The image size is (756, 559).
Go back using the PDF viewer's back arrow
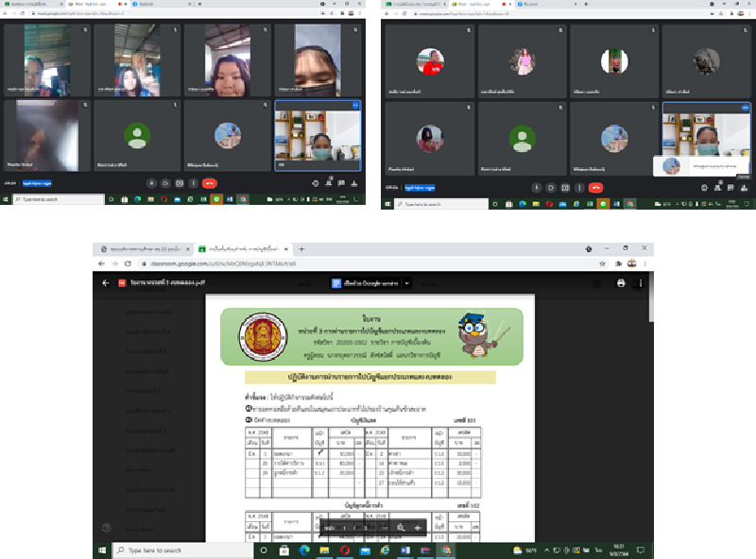coord(105,282)
